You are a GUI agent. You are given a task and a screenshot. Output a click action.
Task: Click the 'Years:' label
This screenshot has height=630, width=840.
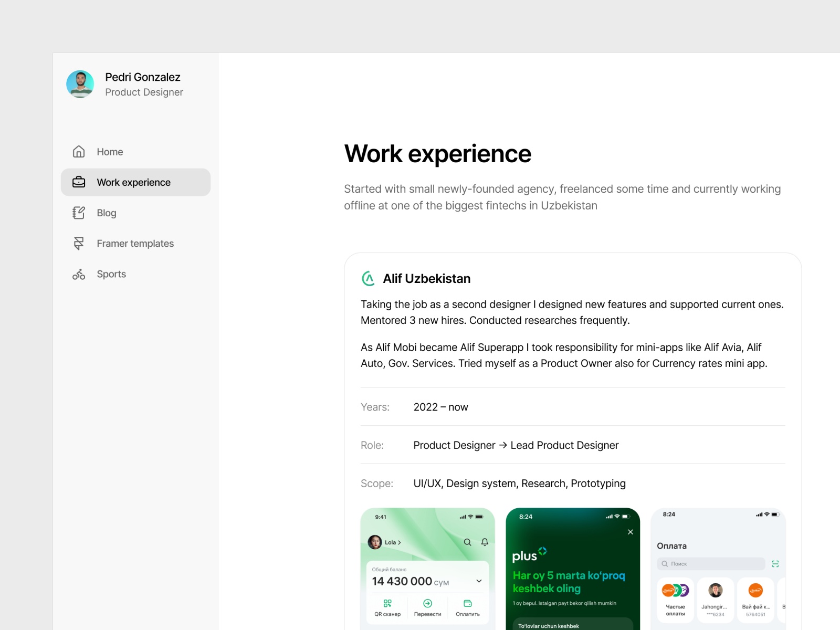[375, 407]
